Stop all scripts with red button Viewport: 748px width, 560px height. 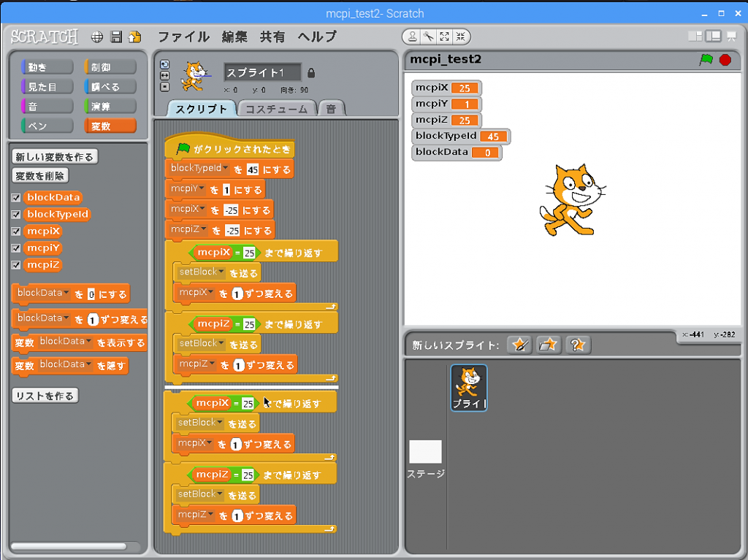coord(725,60)
